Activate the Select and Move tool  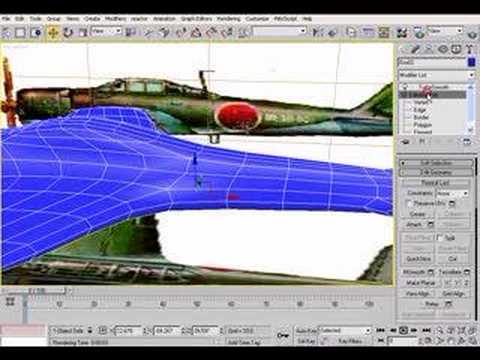click(x=53, y=32)
